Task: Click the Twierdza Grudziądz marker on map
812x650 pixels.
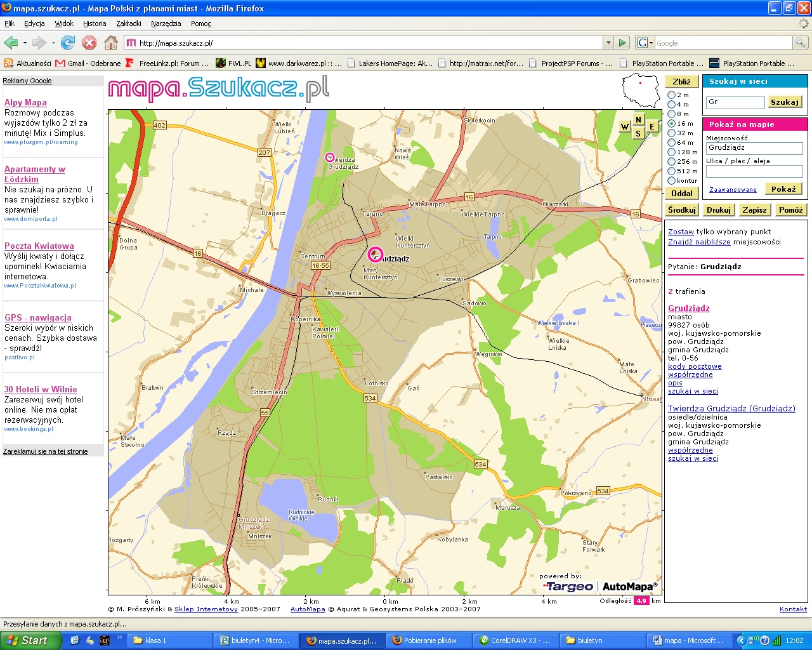Action: coord(329,157)
